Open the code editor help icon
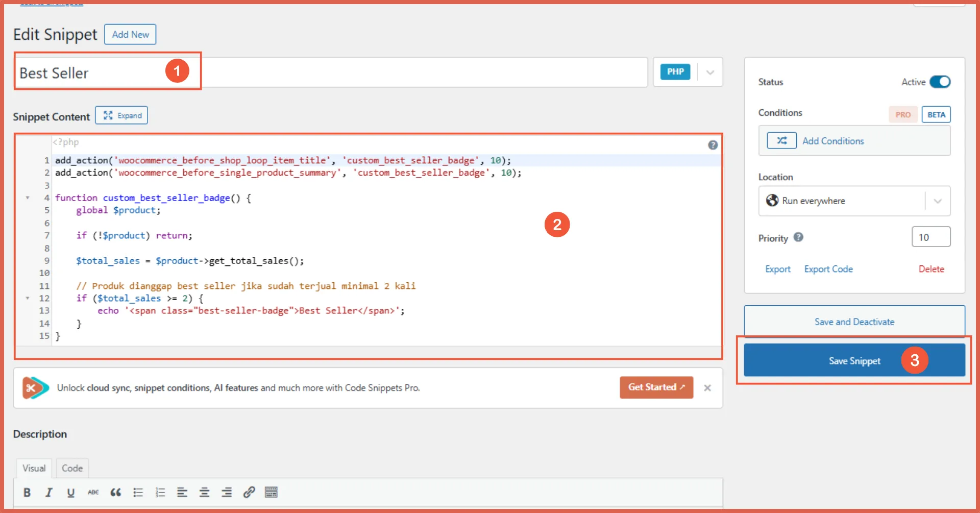 tap(713, 145)
